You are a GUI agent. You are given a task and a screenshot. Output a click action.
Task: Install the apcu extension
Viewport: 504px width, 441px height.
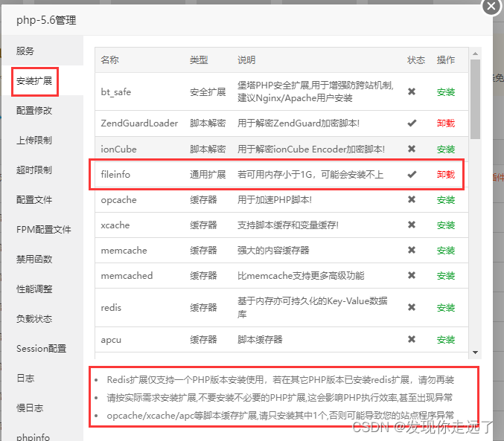(445, 340)
